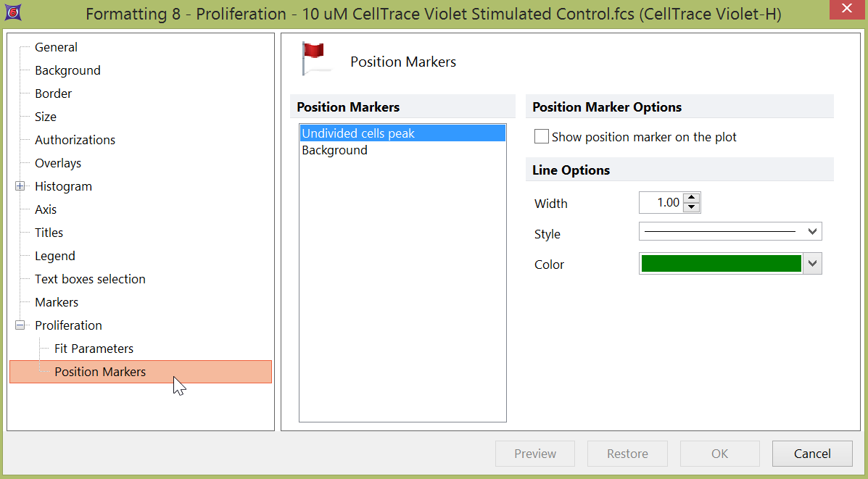Viewport: 868px width, 479px height.
Task: Collapse the Proliferation tree node
Action: (x=20, y=325)
